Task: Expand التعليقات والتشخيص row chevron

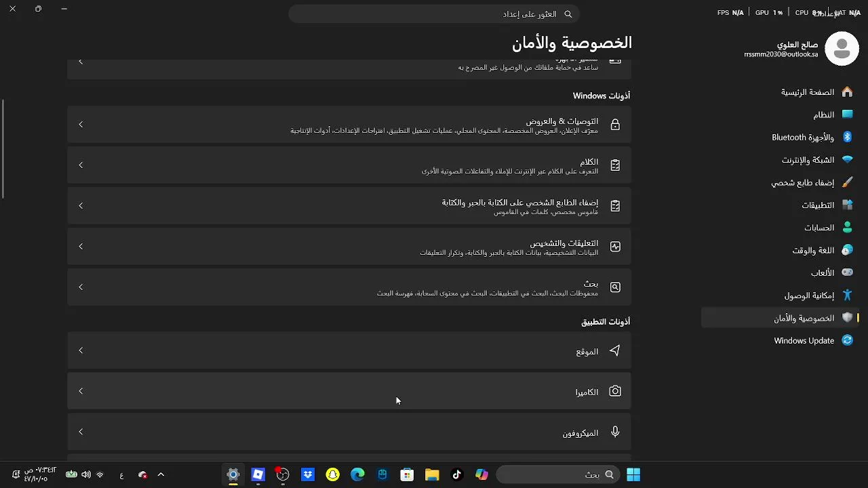Action: click(81, 246)
